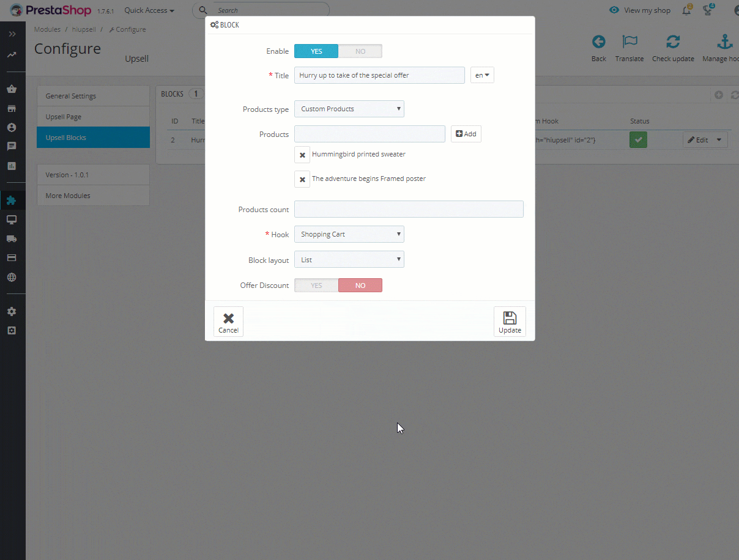Click the Add product button
The image size is (739, 560).
tap(466, 134)
